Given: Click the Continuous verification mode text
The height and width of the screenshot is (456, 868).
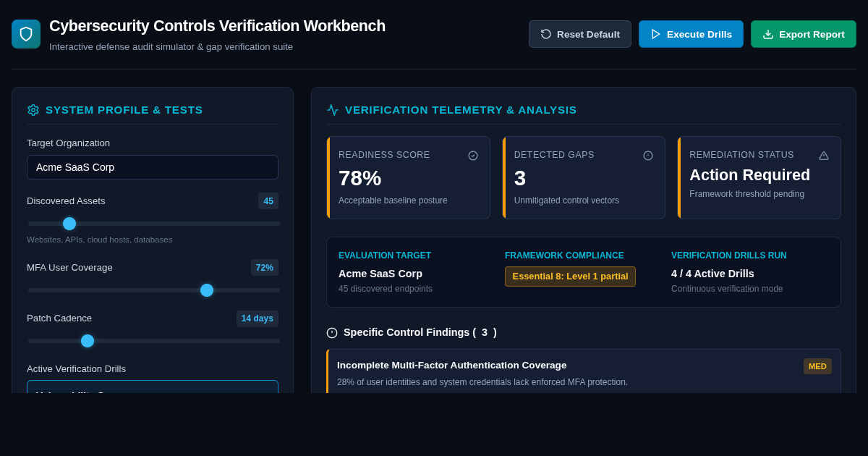Looking at the screenshot, I should point(727,289).
